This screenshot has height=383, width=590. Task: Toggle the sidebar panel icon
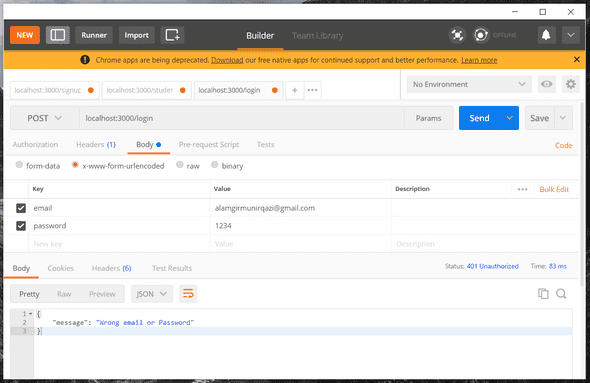click(x=58, y=35)
